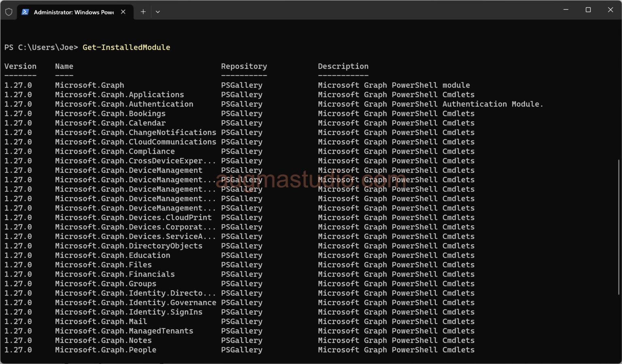The image size is (622, 364).
Task: Maximize the terminal window
Action: 588,9
